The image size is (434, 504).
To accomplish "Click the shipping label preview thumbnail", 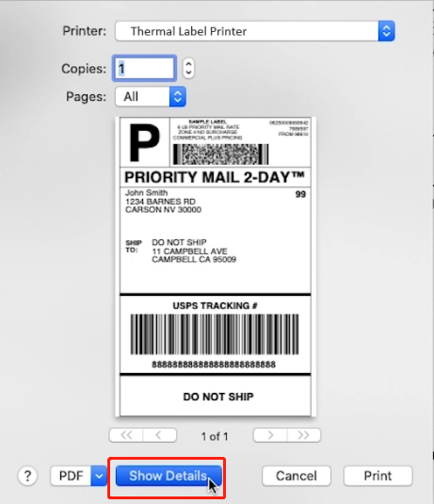I will coord(216,267).
